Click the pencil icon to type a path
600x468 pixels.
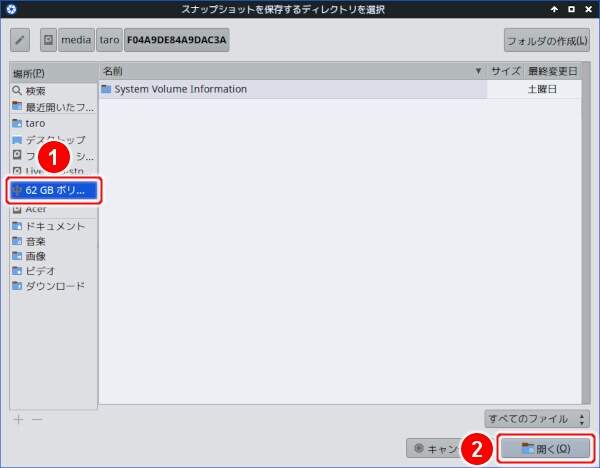click(21, 40)
